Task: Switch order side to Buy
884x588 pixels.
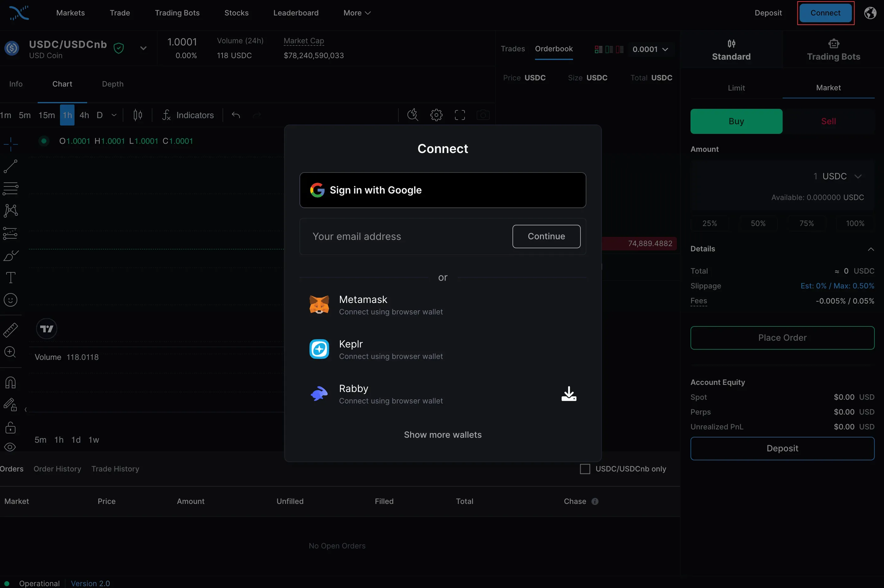Action: pyautogui.click(x=736, y=121)
